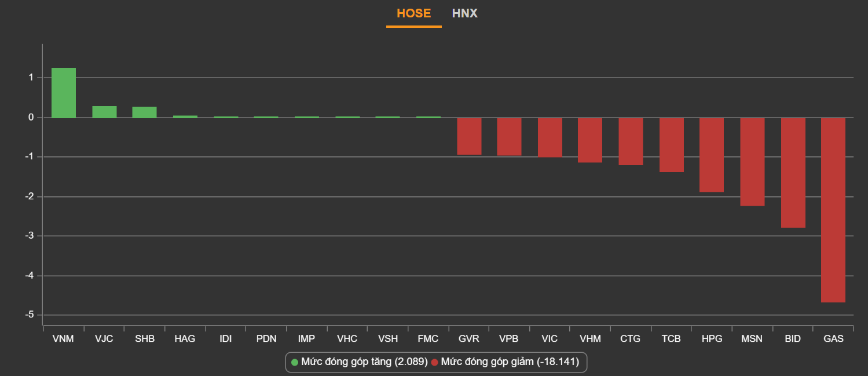This screenshot has height=376, width=868.
Task: Click the GVR red bar
Action: point(469,136)
